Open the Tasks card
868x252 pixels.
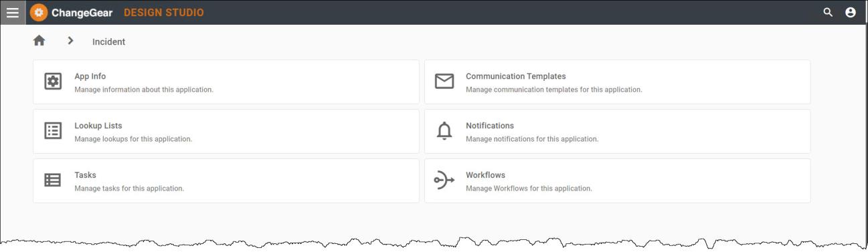[226, 180]
